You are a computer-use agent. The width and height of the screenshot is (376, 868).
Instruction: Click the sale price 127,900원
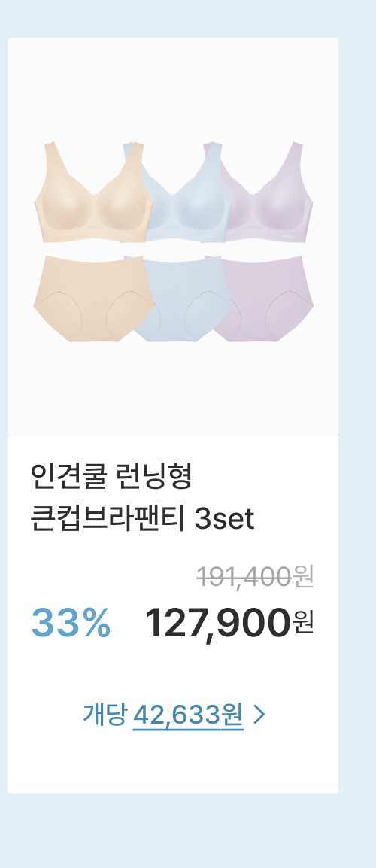[x=229, y=624]
